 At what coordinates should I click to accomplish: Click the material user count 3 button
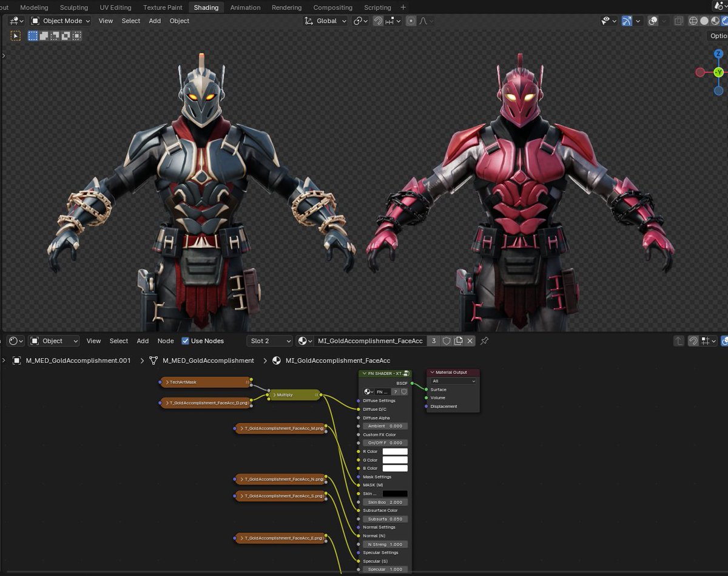coord(434,341)
